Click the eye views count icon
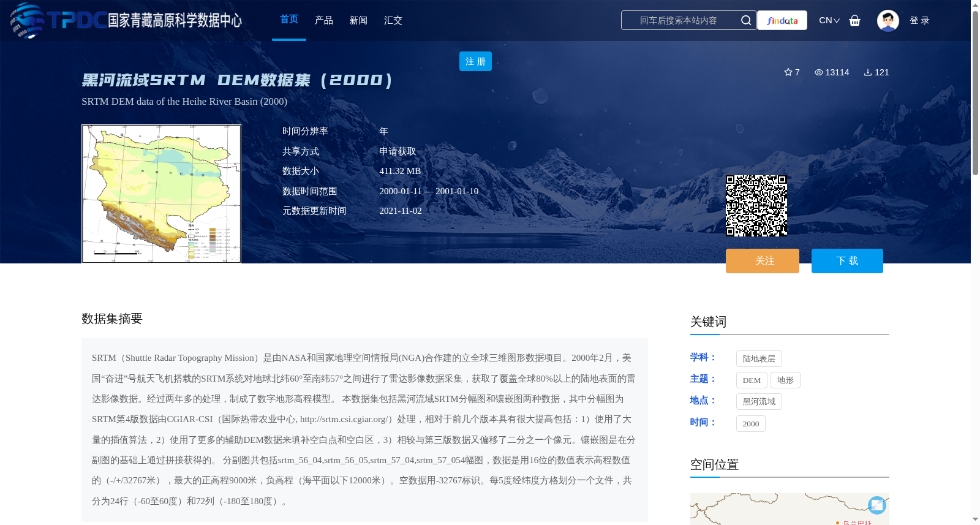This screenshot has width=980, height=525. 819,72
